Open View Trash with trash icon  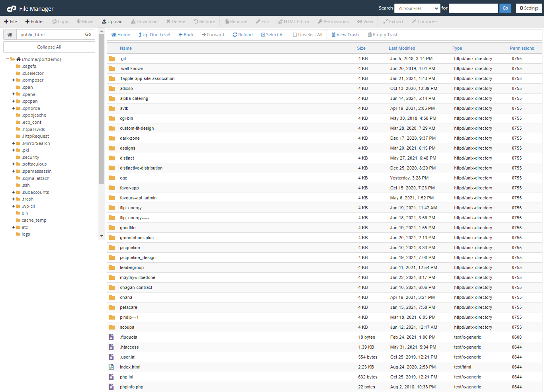tap(334, 35)
